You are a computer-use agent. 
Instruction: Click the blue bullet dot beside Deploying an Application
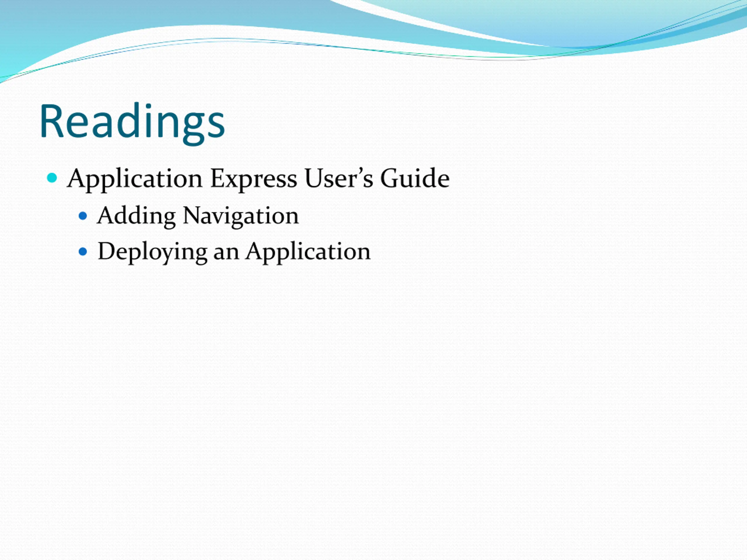coord(83,251)
